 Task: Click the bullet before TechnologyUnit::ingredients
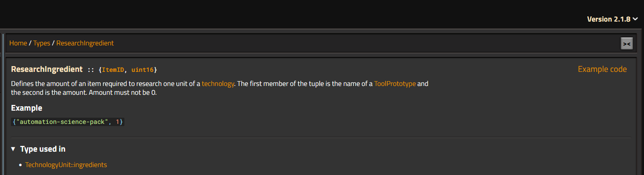tap(21, 165)
